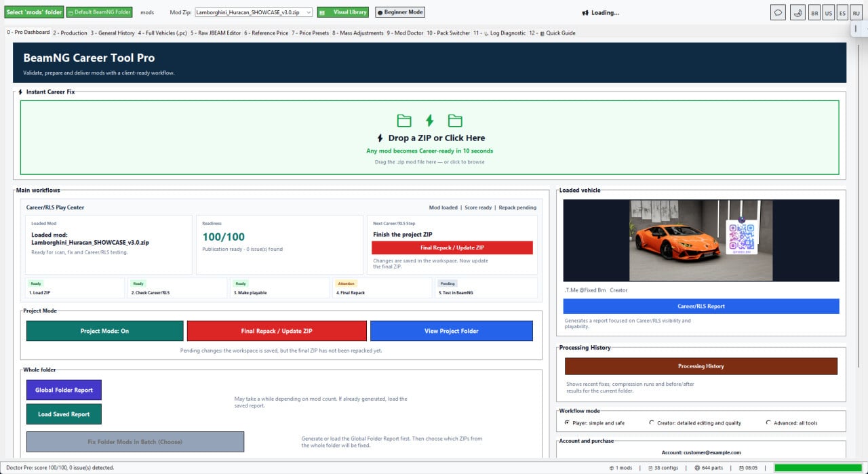This screenshot has width=868, height=474.
Task: Select the 0 - Pro Dashboard tab
Action: 28,33
